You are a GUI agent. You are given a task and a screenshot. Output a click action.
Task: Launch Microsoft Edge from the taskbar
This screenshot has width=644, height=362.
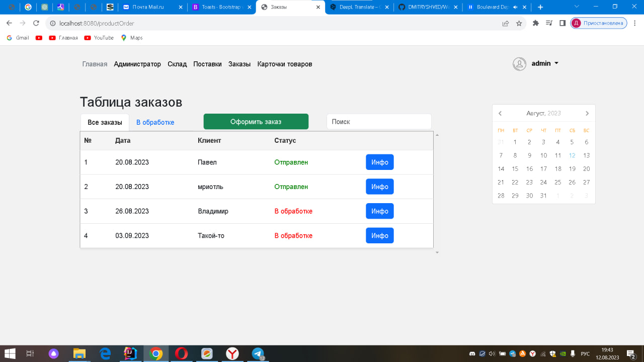click(105, 353)
